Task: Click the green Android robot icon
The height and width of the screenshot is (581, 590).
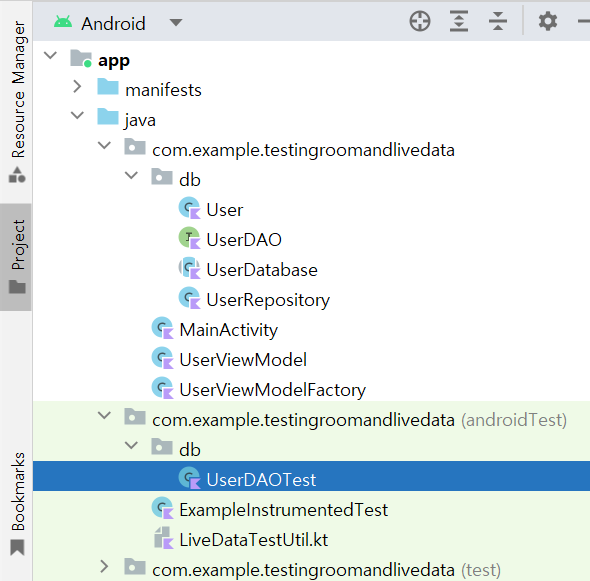Action: [63, 22]
